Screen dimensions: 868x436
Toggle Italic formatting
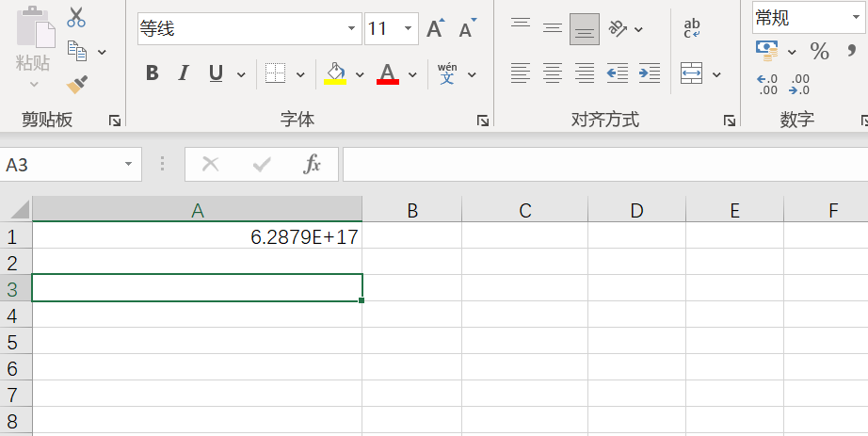(184, 73)
